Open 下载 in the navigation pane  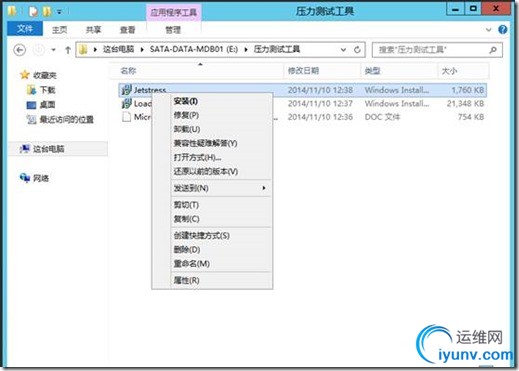tap(47, 90)
